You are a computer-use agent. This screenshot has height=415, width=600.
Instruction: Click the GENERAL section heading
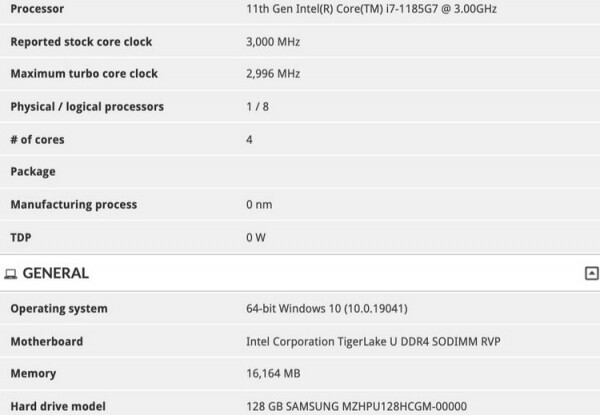pyautogui.click(x=55, y=273)
